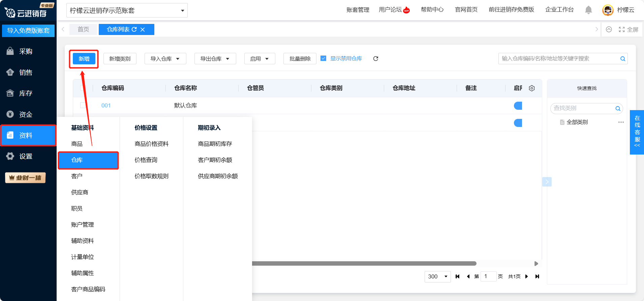The image size is (644, 301).
Task: Open 商品期初库存 menu item
Action: (x=215, y=144)
